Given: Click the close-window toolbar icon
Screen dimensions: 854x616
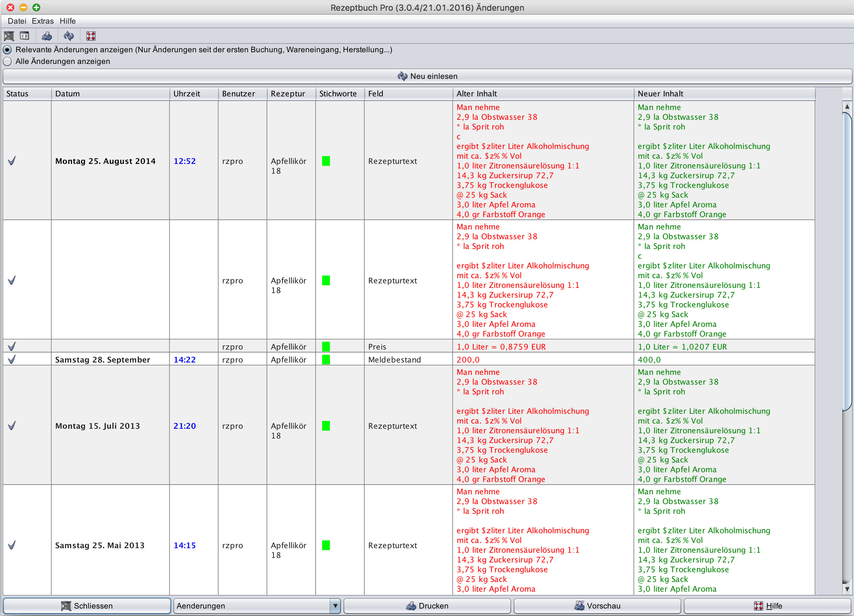Looking at the screenshot, I should point(9,36).
